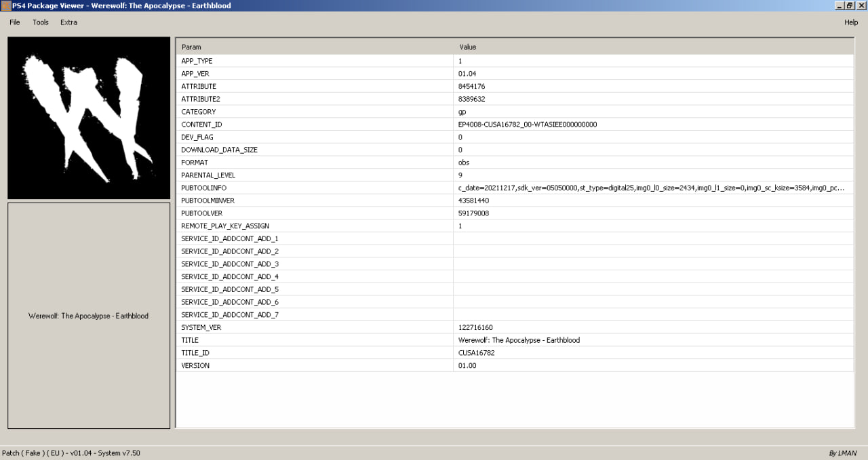The width and height of the screenshot is (868, 460).
Task: Select the SERVICE_ID_ADDCONT_ADD_6 row
Action: point(515,302)
